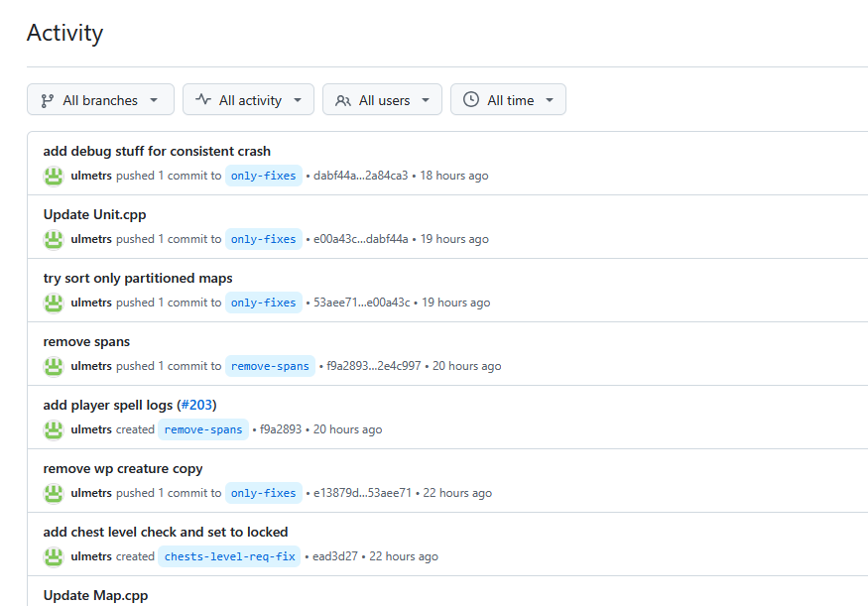
Task: Click commit range 53aee71...e00a43c
Action: (361, 303)
